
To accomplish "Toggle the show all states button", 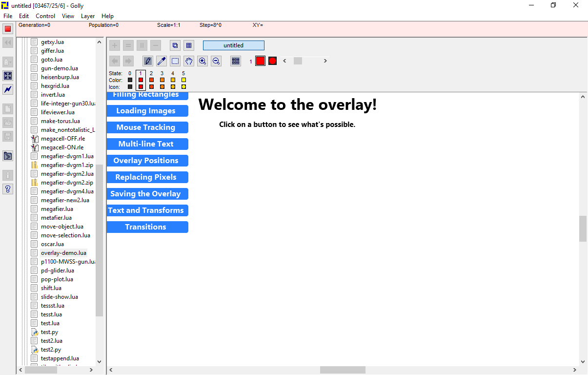I will pos(236,61).
